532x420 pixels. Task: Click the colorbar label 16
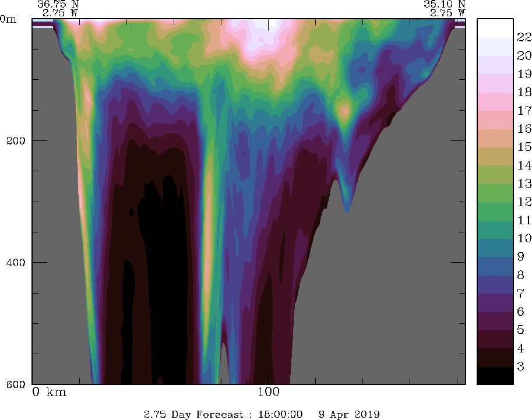coord(524,129)
